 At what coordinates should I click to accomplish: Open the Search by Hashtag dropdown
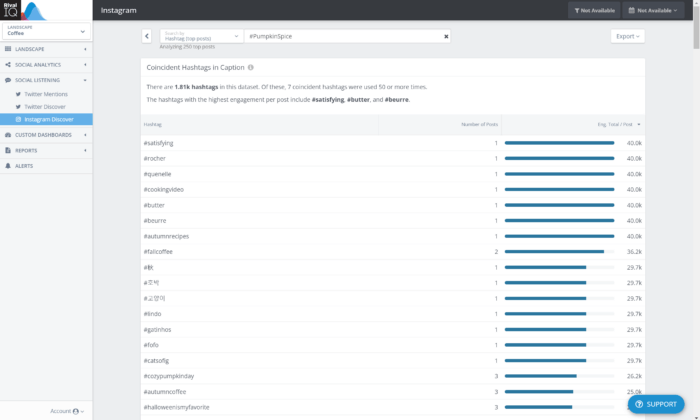click(200, 36)
